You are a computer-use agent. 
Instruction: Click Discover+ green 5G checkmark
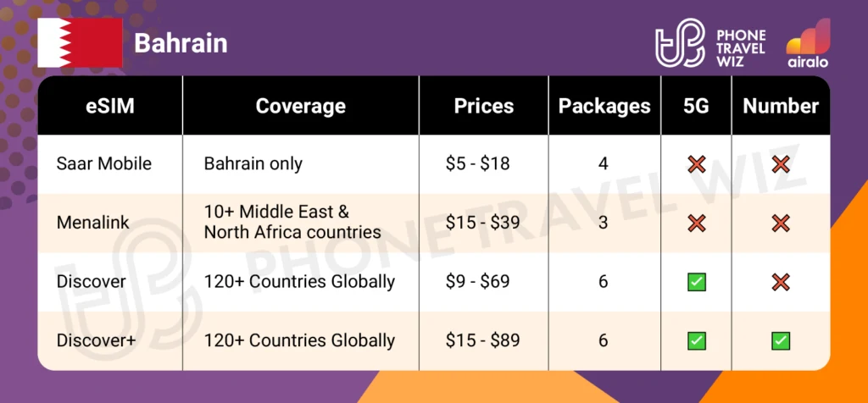[x=697, y=341]
